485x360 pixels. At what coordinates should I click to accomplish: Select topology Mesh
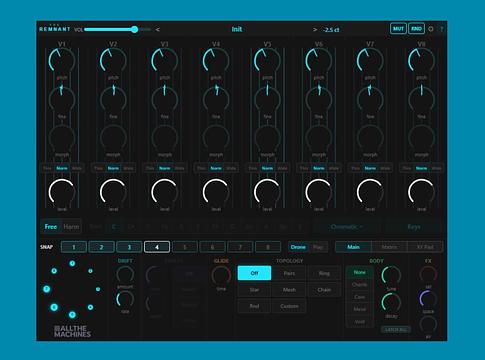pos(289,290)
